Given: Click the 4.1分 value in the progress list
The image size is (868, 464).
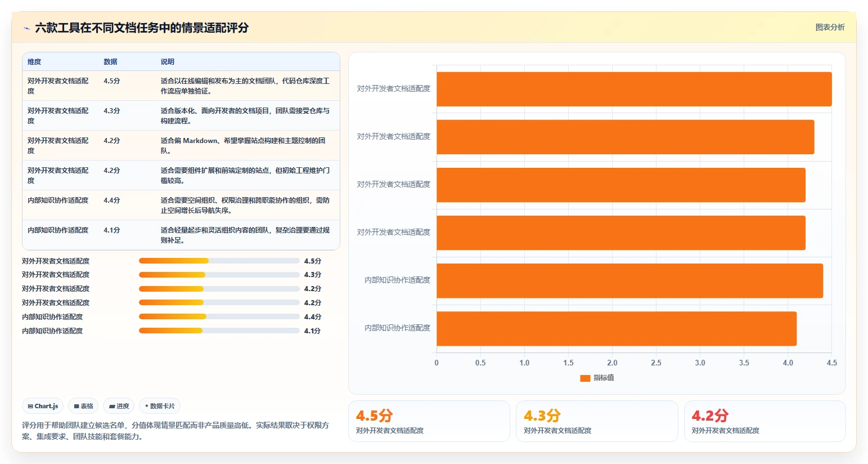Looking at the screenshot, I should [313, 331].
